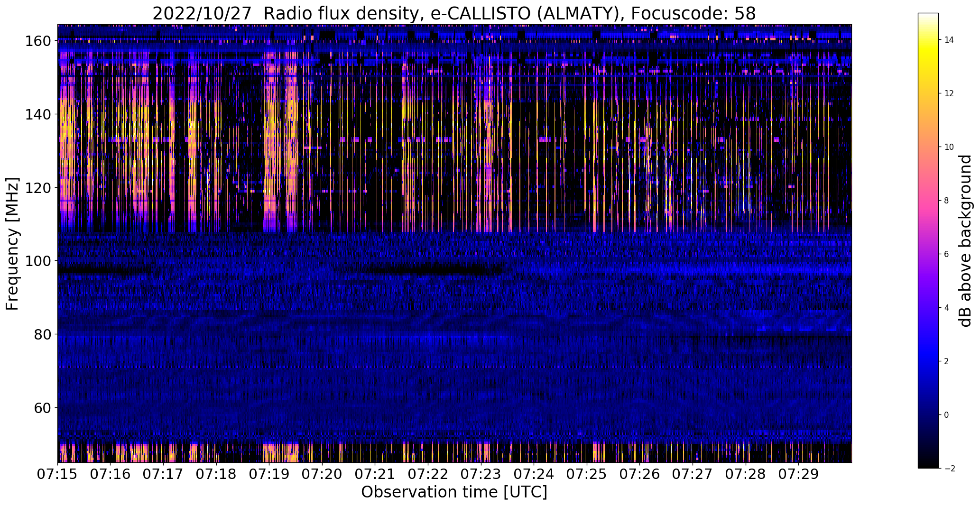Image resolution: width=980 pixels, height=506 pixels.
Task: Select the 07:27 time tick label
Action: [x=693, y=474]
